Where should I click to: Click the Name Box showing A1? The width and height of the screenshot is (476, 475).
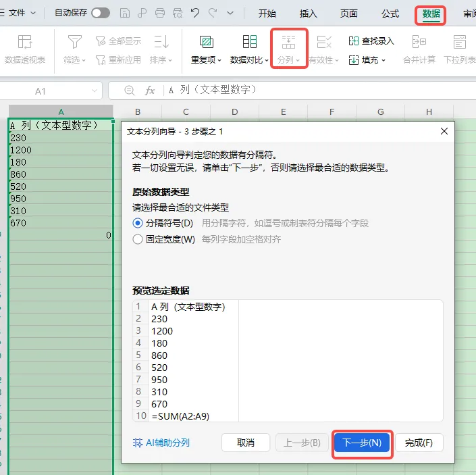[x=41, y=91]
